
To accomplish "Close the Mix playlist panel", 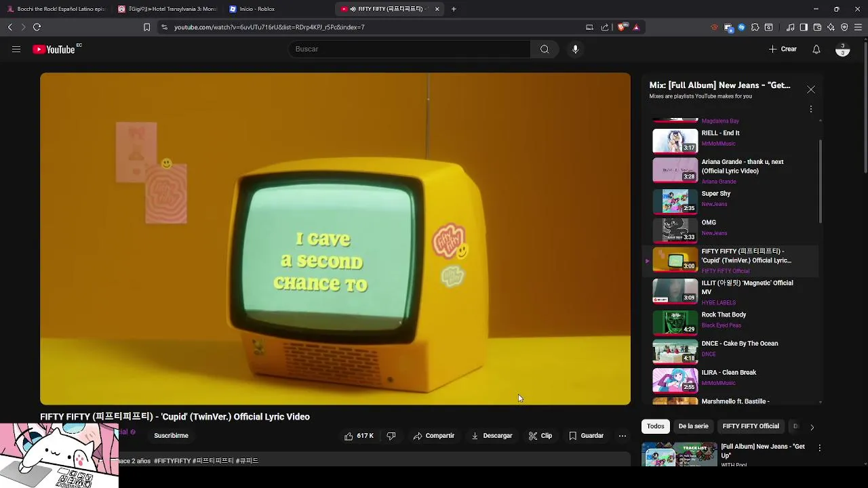I will tap(811, 89).
